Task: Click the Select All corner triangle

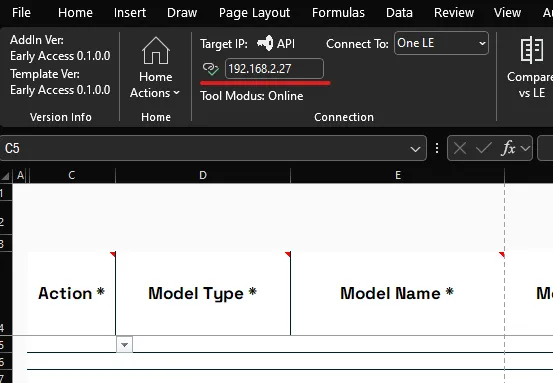Action: click(6, 175)
